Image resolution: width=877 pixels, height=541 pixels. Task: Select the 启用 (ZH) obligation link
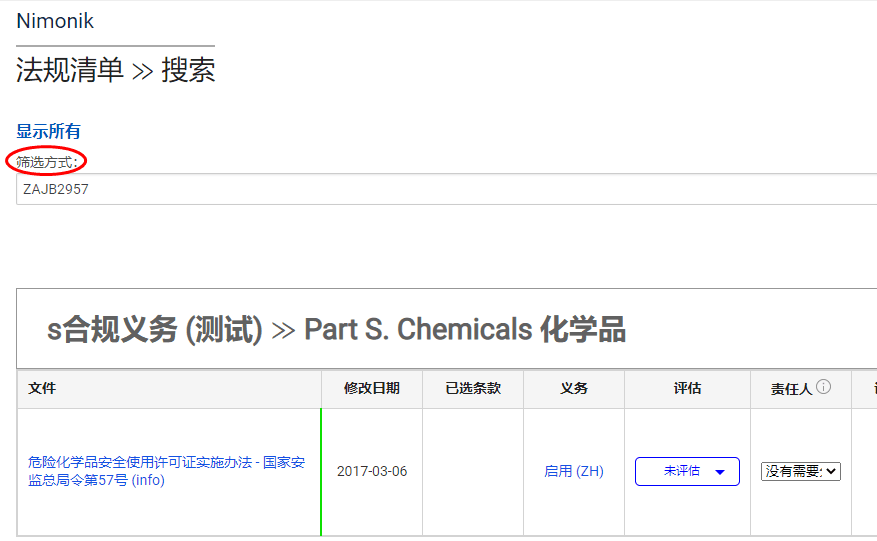click(x=573, y=471)
